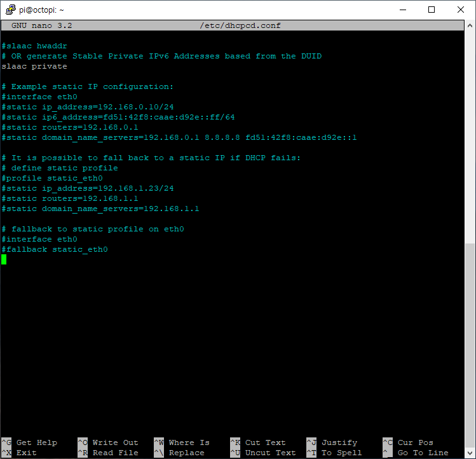Click the scrollbar down arrow
Screen dimensions: 476x459
(x=470, y=453)
